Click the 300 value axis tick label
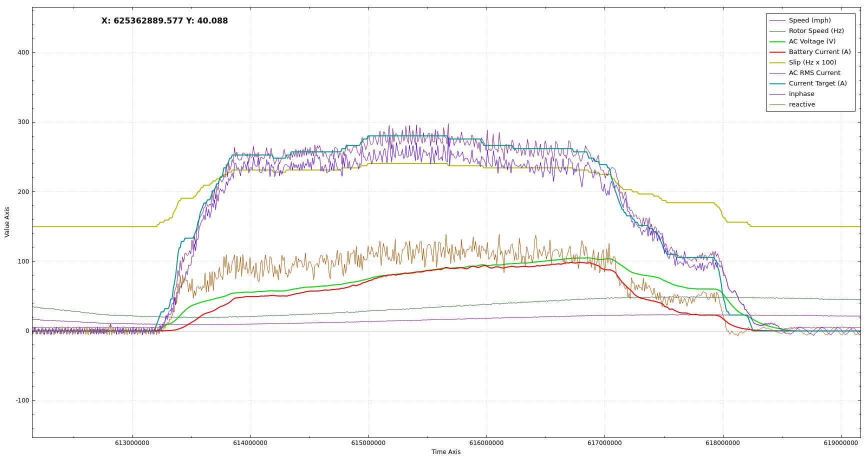868x459 pixels. coord(23,122)
